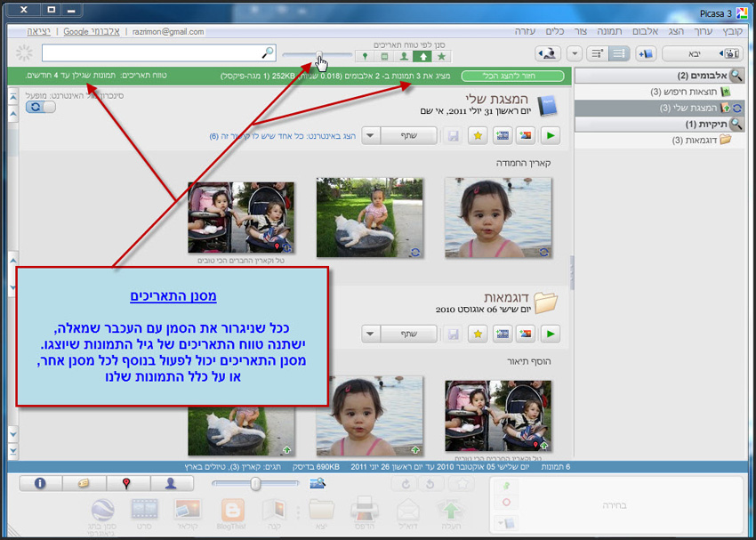Toggle the geotagged photos filter
The height and width of the screenshot is (540, 756).
click(365, 56)
